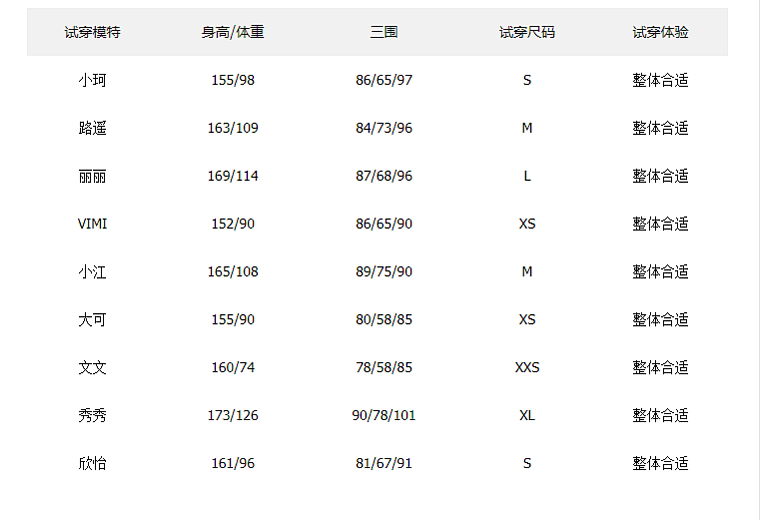Click the 169/114 height/weight cell
The height and width of the screenshot is (520, 760).
233,176
